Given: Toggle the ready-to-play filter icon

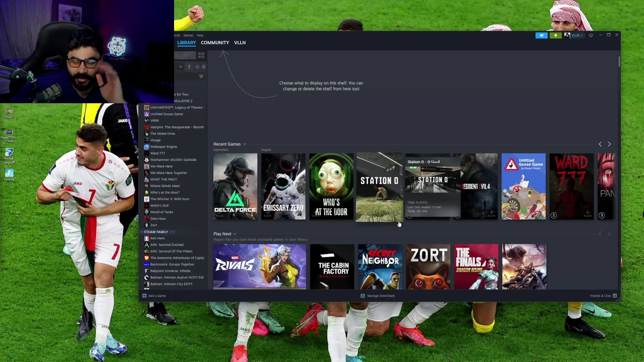Looking at the screenshot, I should 203,66.
